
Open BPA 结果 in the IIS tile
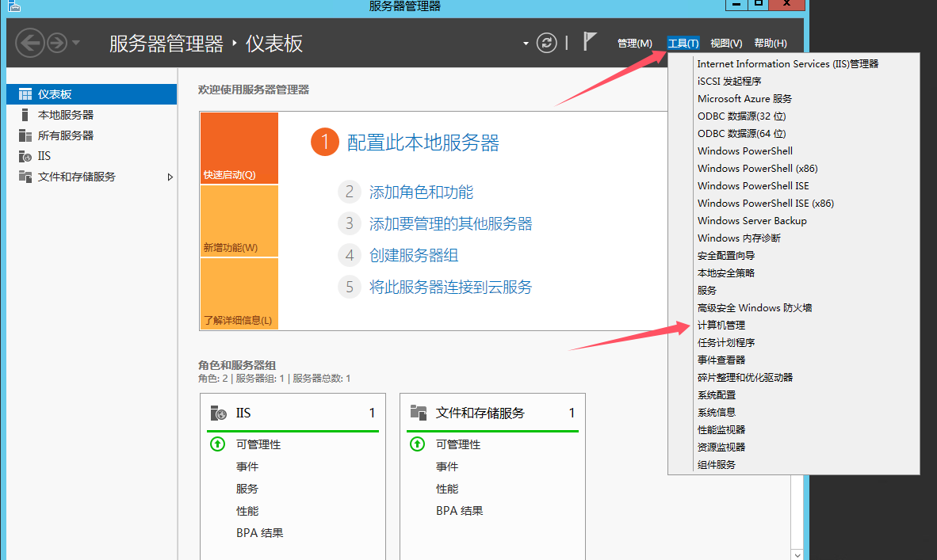tap(259, 533)
